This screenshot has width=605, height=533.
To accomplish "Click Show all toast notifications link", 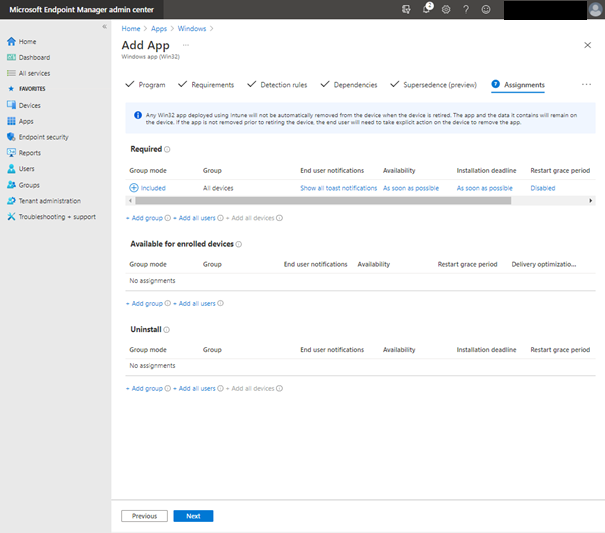I will (338, 188).
